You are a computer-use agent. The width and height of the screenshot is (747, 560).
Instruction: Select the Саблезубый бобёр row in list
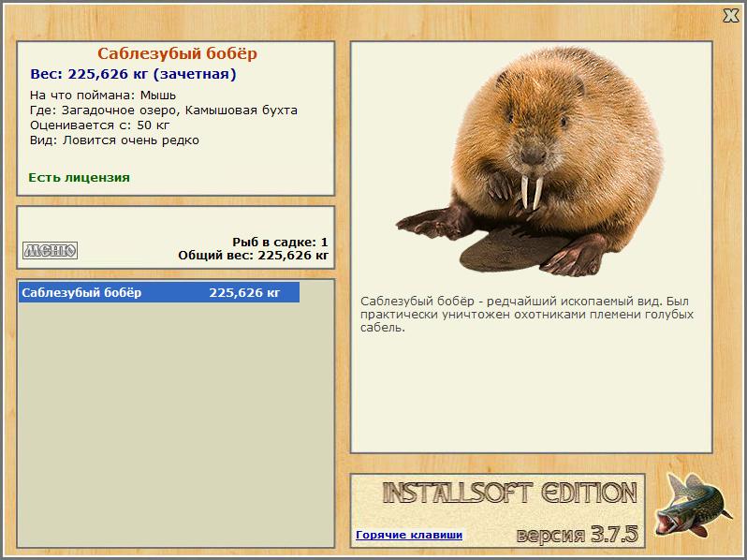(x=159, y=292)
